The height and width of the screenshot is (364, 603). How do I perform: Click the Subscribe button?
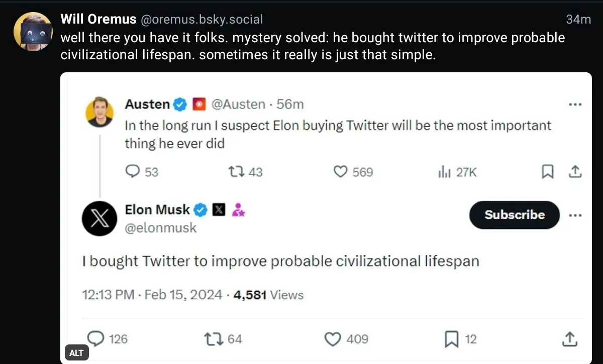coord(514,215)
